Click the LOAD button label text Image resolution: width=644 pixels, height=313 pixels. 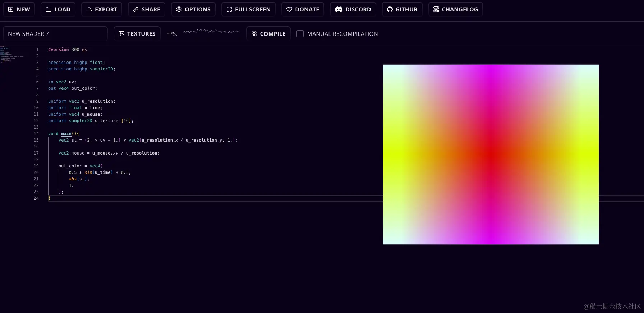click(63, 9)
